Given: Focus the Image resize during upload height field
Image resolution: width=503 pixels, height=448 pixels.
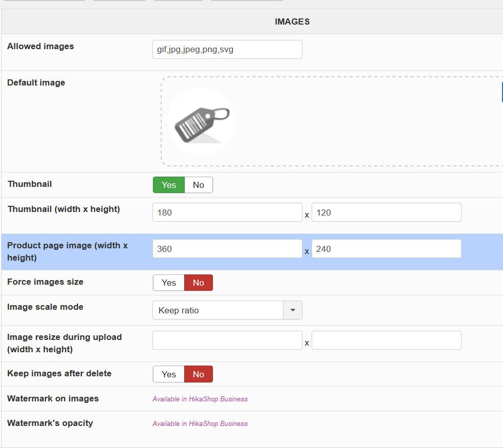Looking at the screenshot, I should pos(386,340).
